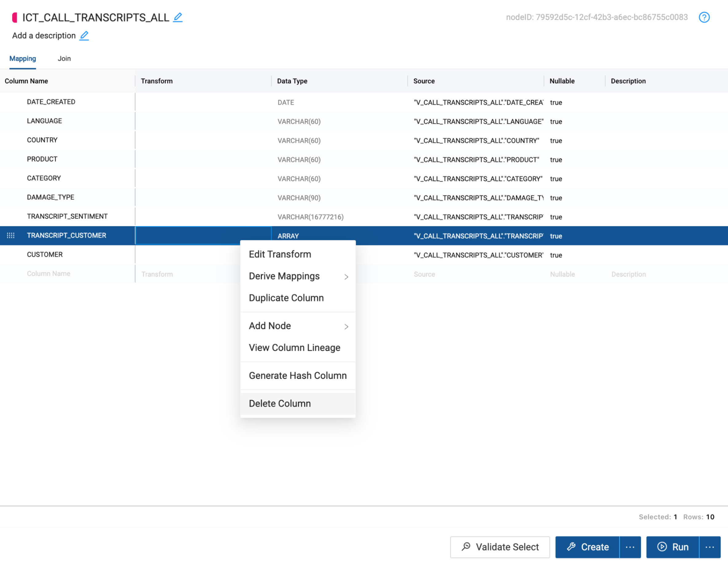
Task: Click pencil icon beside Add a description
Action: point(84,36)
